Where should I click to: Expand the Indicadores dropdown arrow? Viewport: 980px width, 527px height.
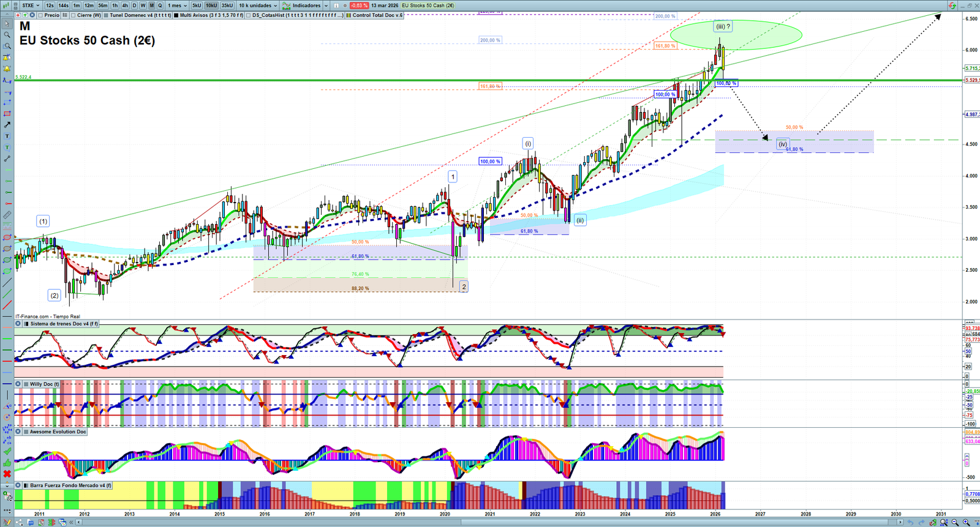(x=326, y=6)
